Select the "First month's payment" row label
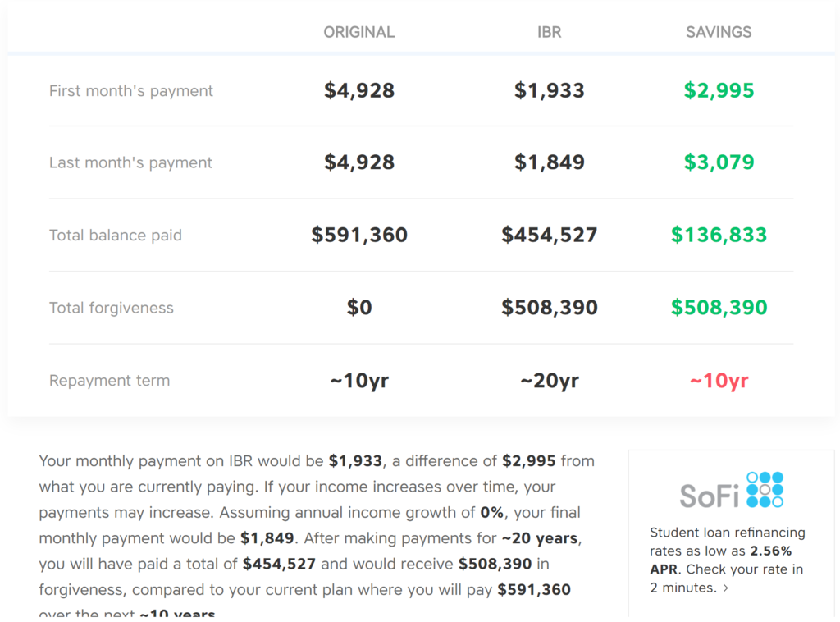This screenshot has width=840, height=622. tap(131, 91)
